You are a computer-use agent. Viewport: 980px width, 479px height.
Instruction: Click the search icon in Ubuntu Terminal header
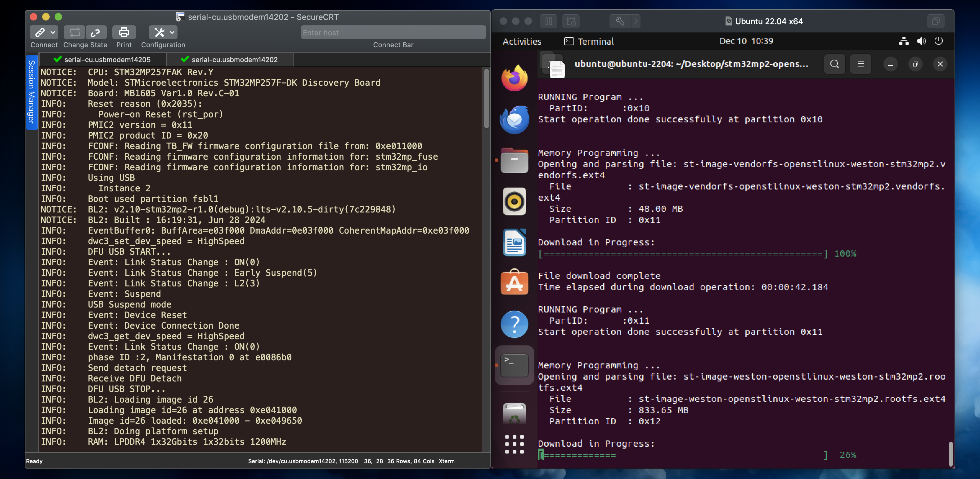[x=834, y=64]
